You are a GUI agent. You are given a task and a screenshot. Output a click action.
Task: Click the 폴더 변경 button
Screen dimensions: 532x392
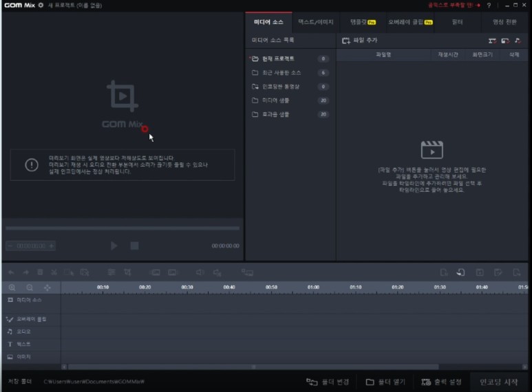[328, 382]
